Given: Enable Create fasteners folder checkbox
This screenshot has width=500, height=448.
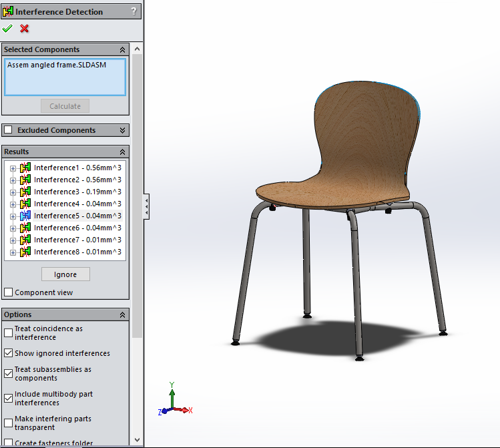Looking at the screenshot, I should click(x=9, y=443).
